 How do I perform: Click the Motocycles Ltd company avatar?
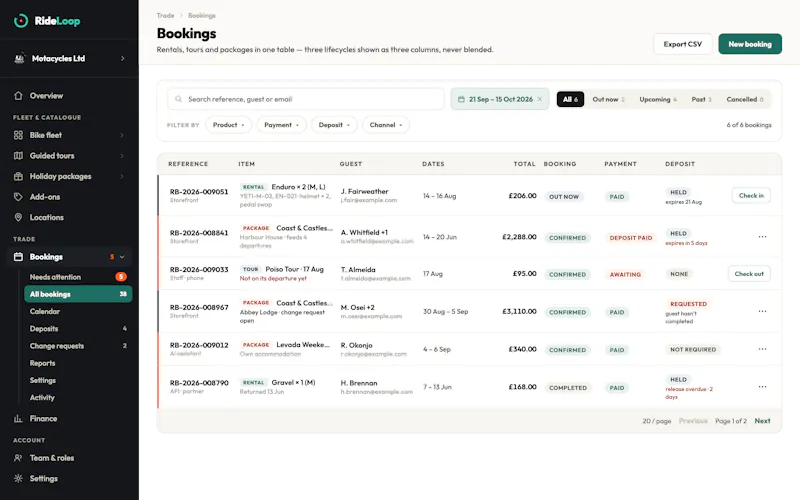(19, 58)
